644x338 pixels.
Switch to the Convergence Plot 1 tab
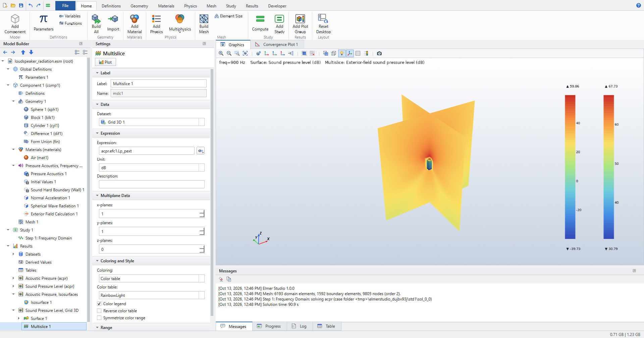point(277,45)
